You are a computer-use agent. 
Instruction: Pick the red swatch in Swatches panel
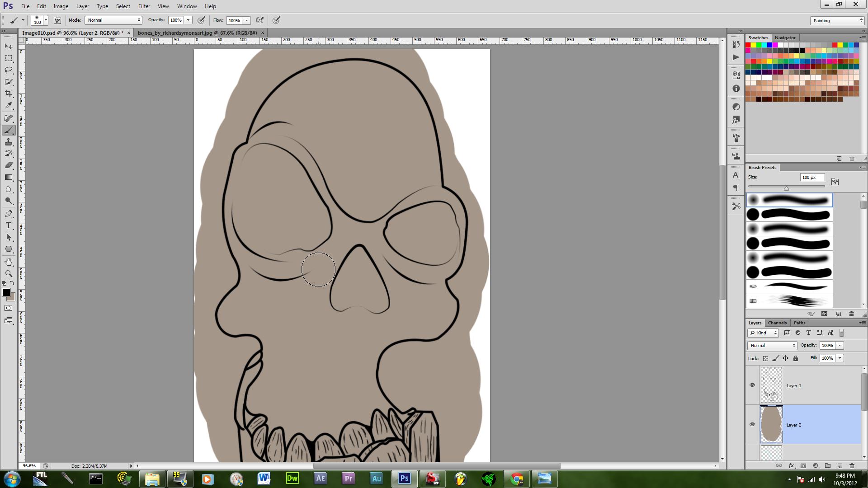[x=748, y=45]
